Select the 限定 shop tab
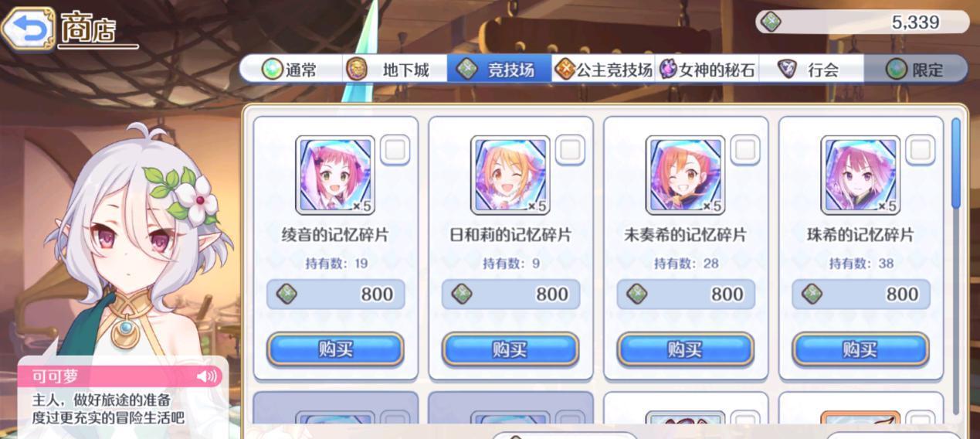The width and height of the screenshot is (980, 439). click(x=916, y=70)
